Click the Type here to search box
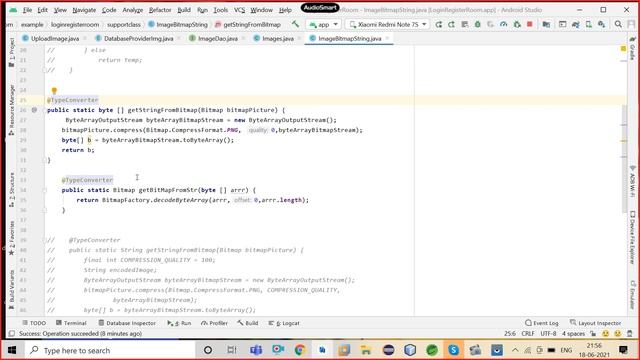The height and width of the screenshot is (360, 640). [x=109, y=350]
